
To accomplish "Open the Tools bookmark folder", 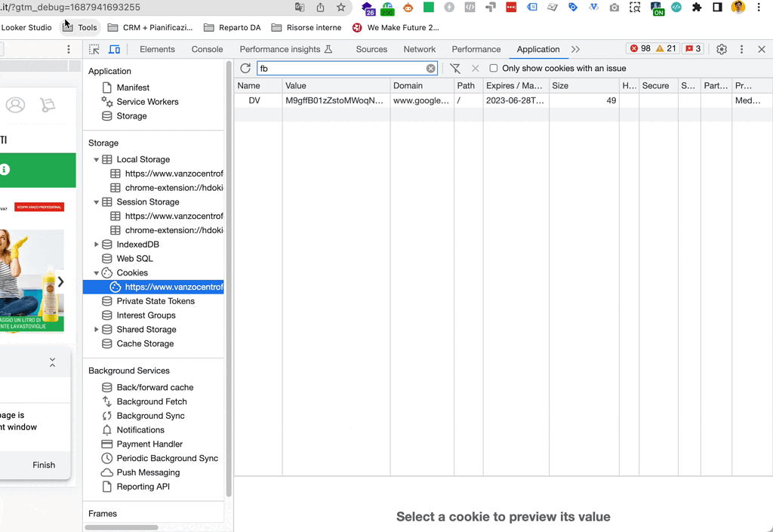I will tap(80, 28).
